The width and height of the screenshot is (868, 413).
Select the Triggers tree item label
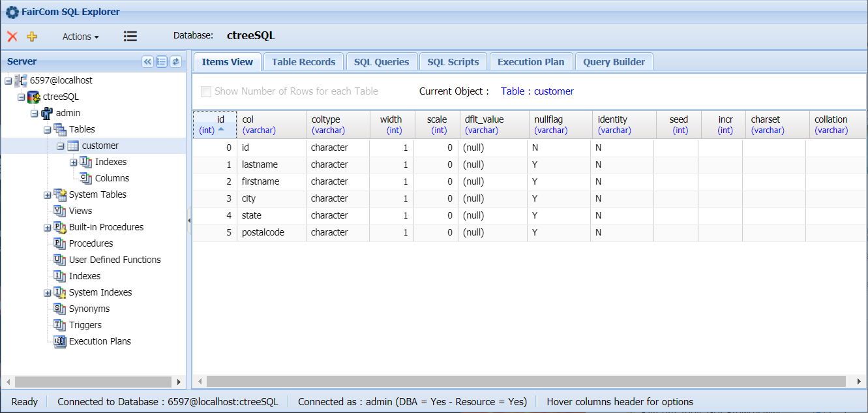pyautogui.click(x=85, y=325)
